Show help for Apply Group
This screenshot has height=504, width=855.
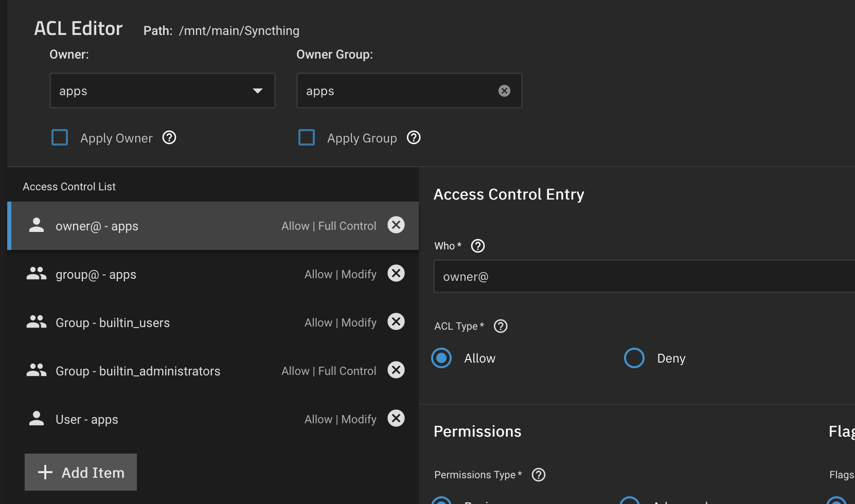tap(414, 137)
